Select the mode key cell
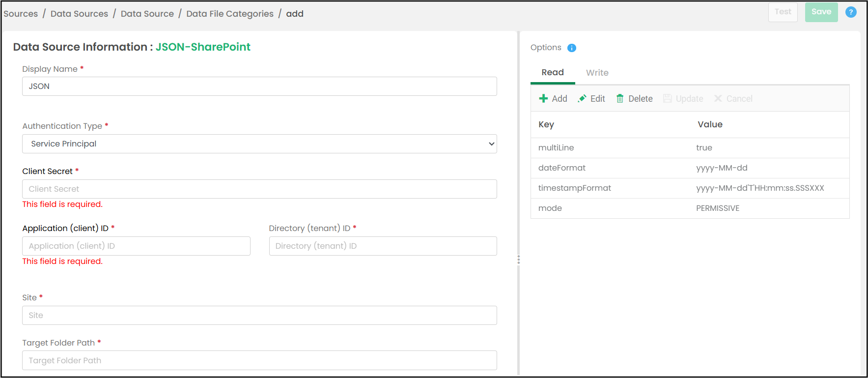This screenshot has width=868, height=378. (x=610, y=208)
